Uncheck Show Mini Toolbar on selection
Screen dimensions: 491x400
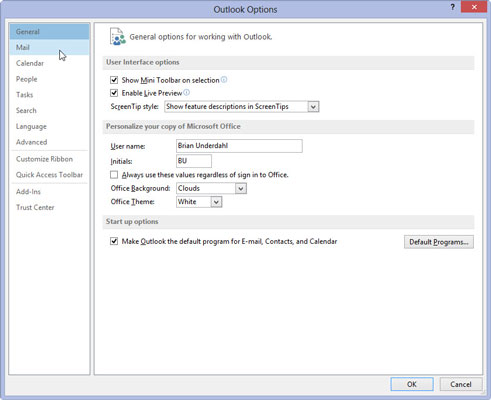click(114, 80)
